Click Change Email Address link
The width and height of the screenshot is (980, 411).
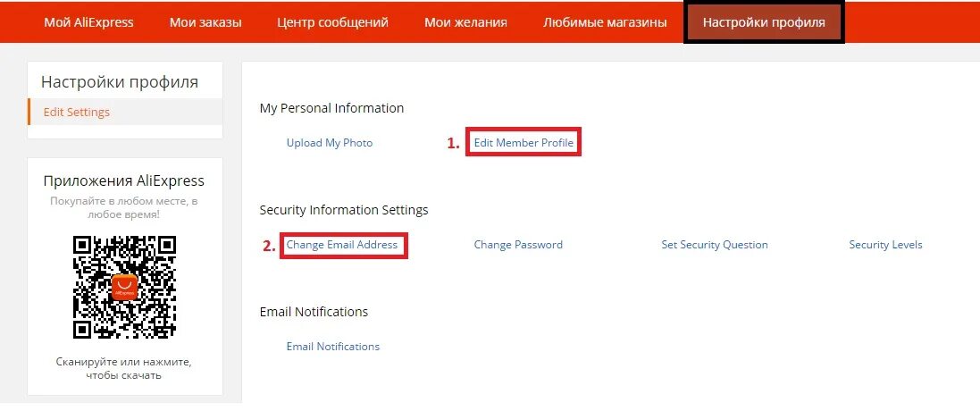click(342, 245)
